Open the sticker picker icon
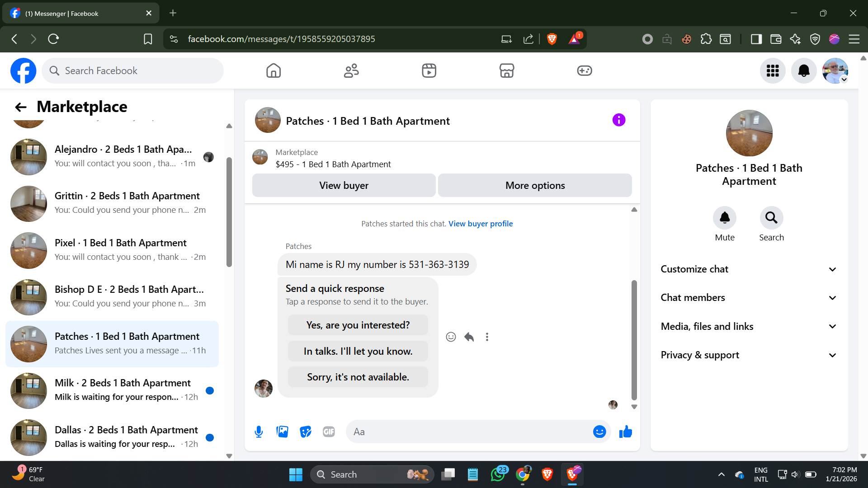The image size is (868, 488). (x=306, y=432)
